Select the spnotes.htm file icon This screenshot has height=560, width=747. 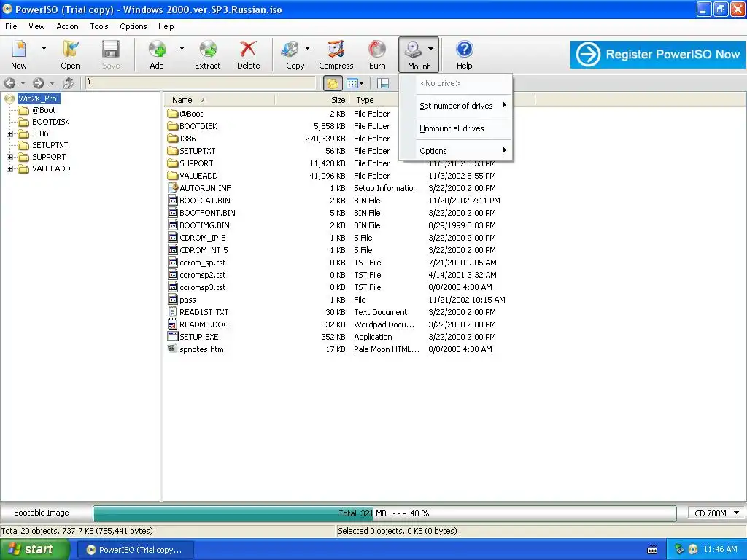pos(172,349)
